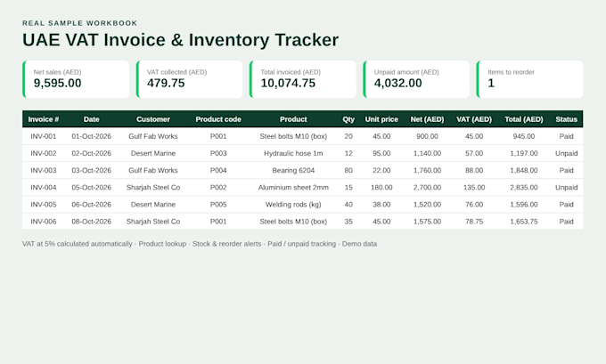Select invoice cell INV-004
606x364 pixels.
[44, 187]
